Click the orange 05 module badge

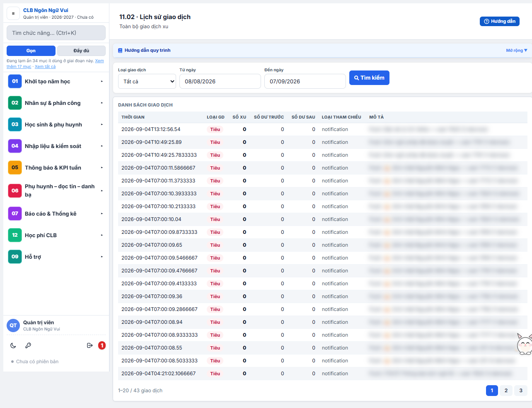pos(15,168)
